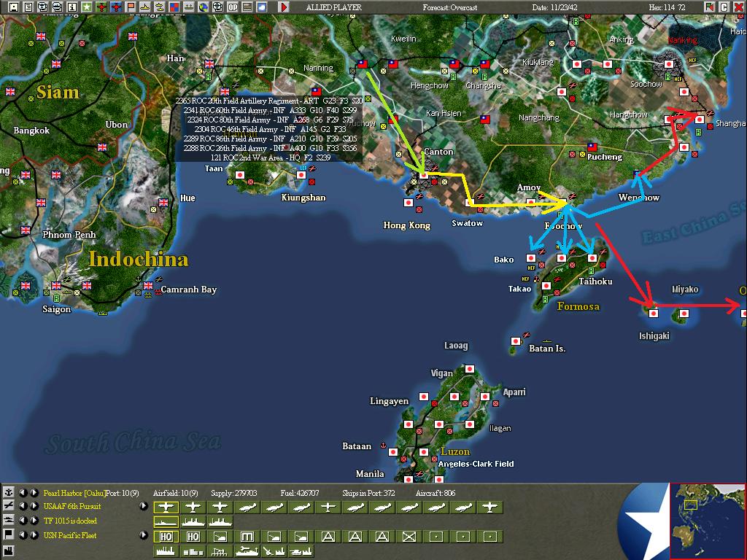Screen dimensions: 747x560
Task: Step to previous air group before USAAF 6th Pursuit
Action: point(23,506)
